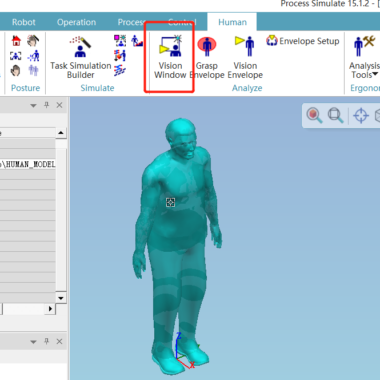
Task: Click the placement marker on the model's chest
Action: (x=170, y=202)
